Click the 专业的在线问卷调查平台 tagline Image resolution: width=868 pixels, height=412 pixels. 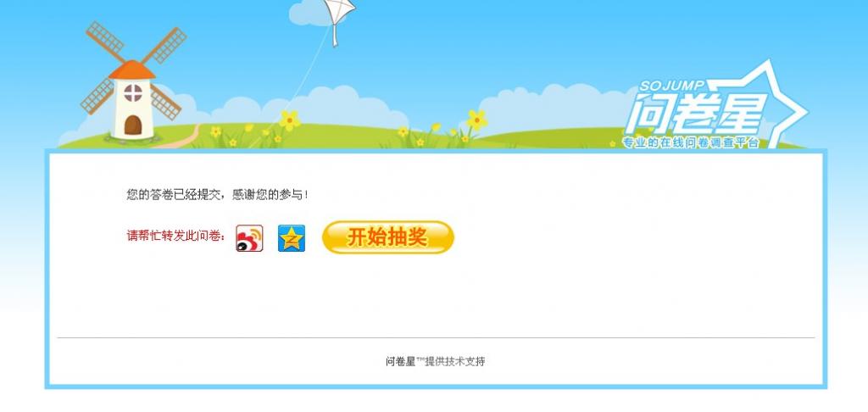point(690,143)
